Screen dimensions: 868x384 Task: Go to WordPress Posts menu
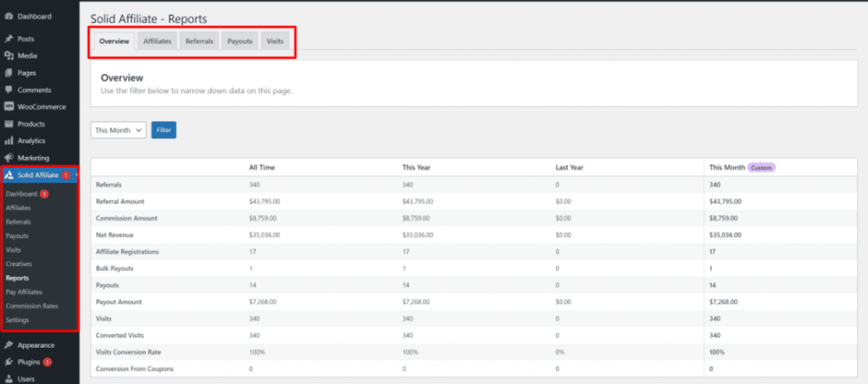(25, 39)
